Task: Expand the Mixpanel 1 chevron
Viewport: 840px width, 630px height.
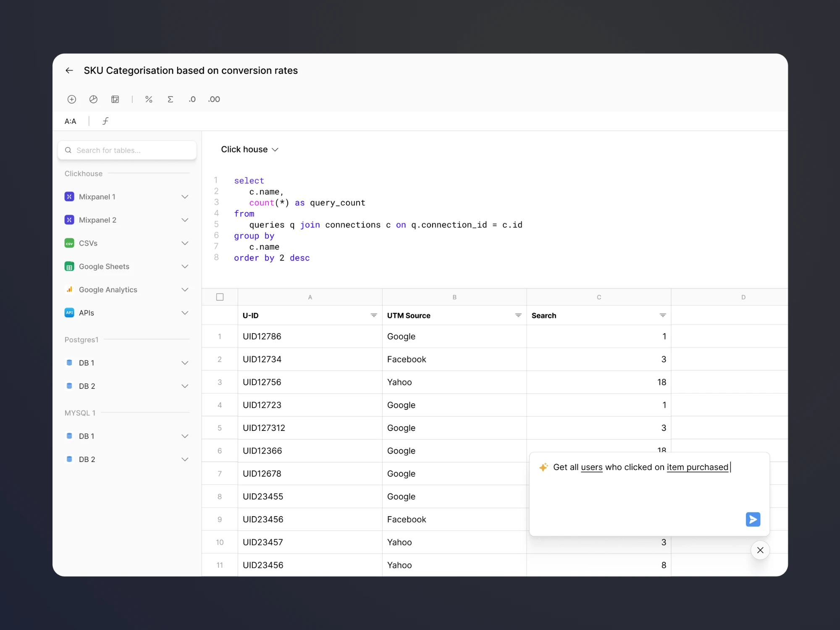Action: pos(185,197)
